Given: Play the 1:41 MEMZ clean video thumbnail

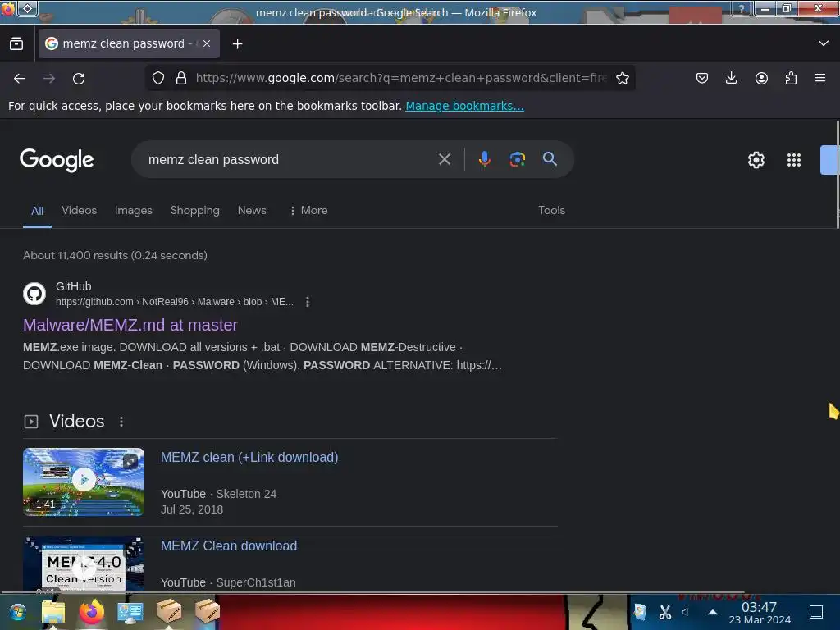Looking at the screenshot, I should (84, 482).
